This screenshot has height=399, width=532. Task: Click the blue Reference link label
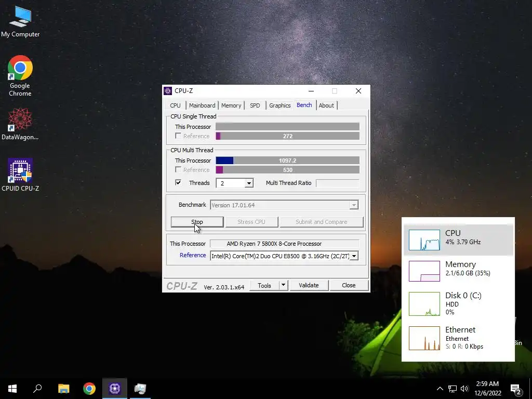pyautogui.click(x=193, y=255)
